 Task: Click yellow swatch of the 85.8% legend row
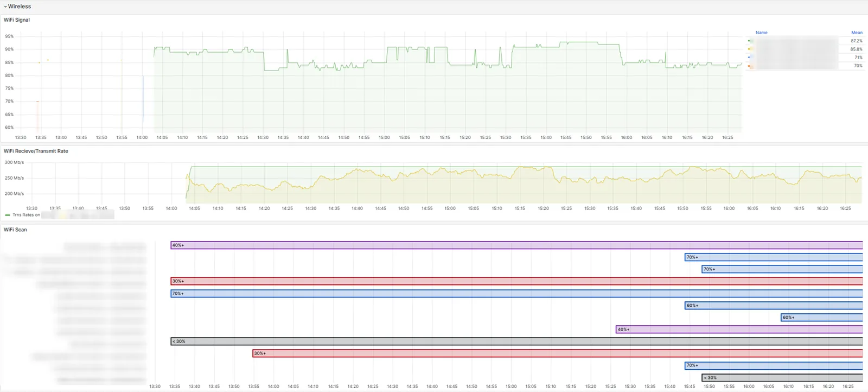tap(750, 49)
